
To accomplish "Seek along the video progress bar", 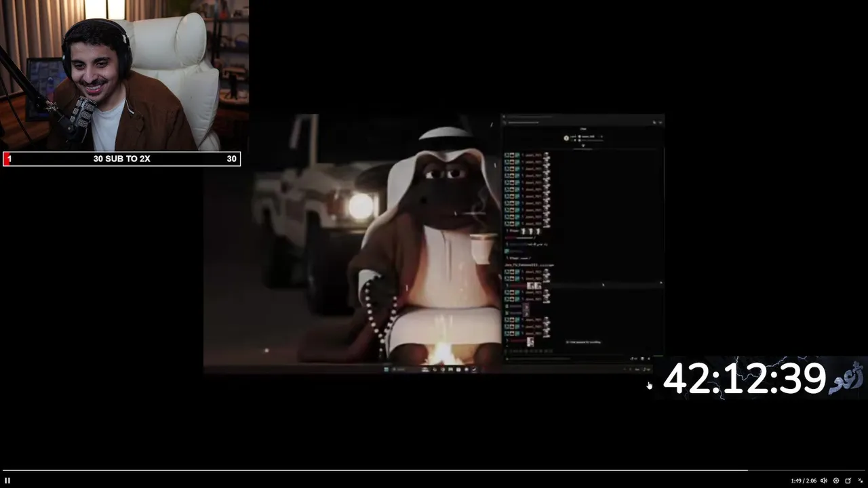I will click(x=434, y=470).
